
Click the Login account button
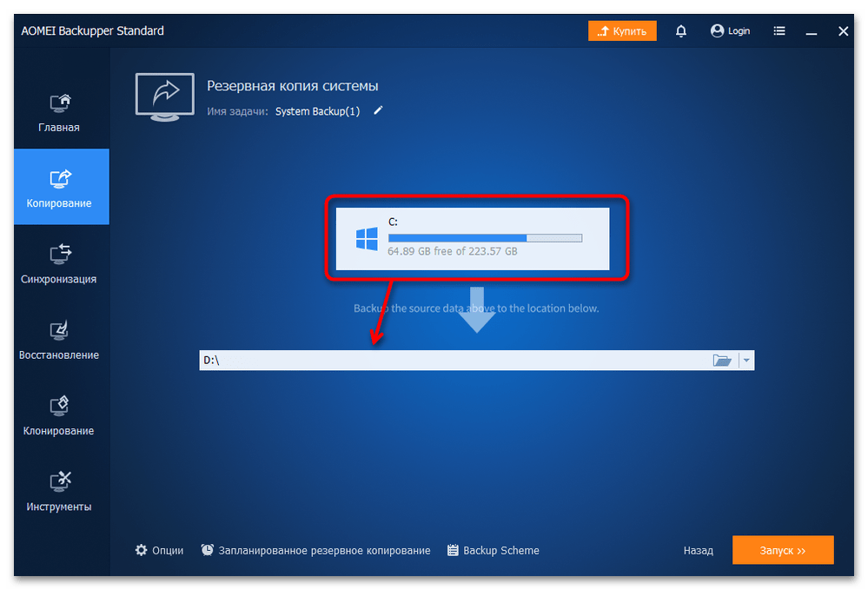point(730,31)
